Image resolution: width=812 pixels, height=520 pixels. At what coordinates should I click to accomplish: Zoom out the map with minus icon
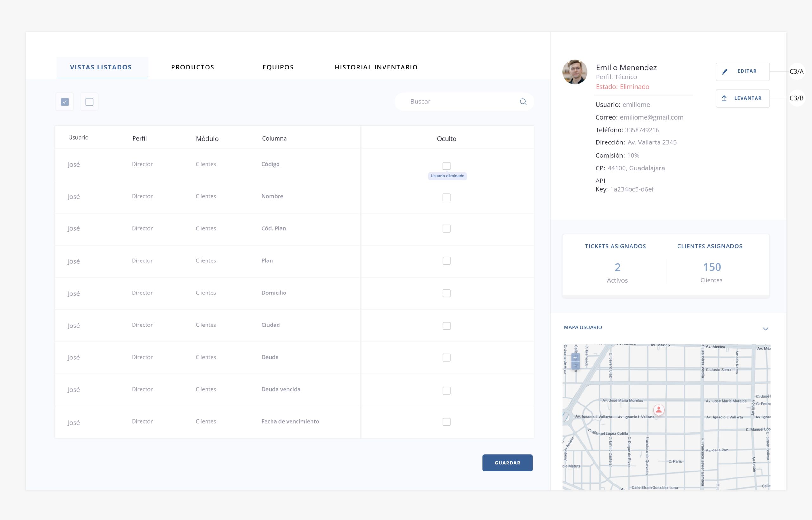click(575, 365)
